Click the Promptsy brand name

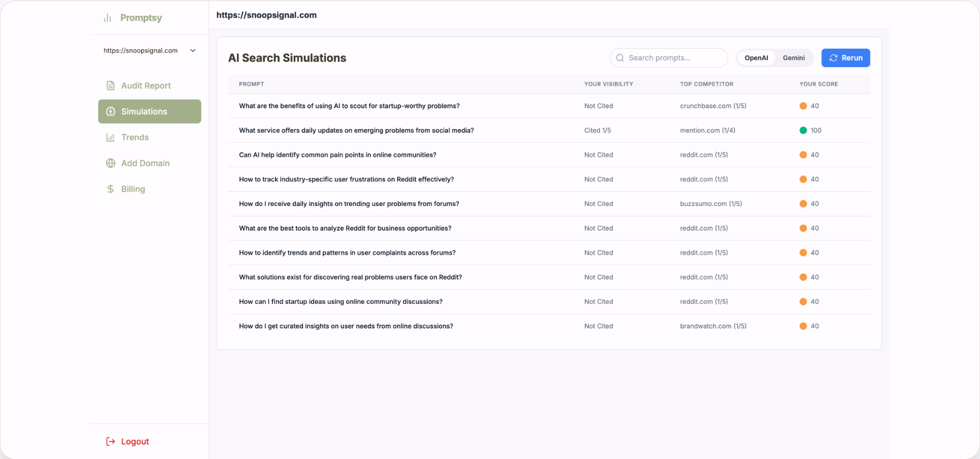click(x=141, y=18)
